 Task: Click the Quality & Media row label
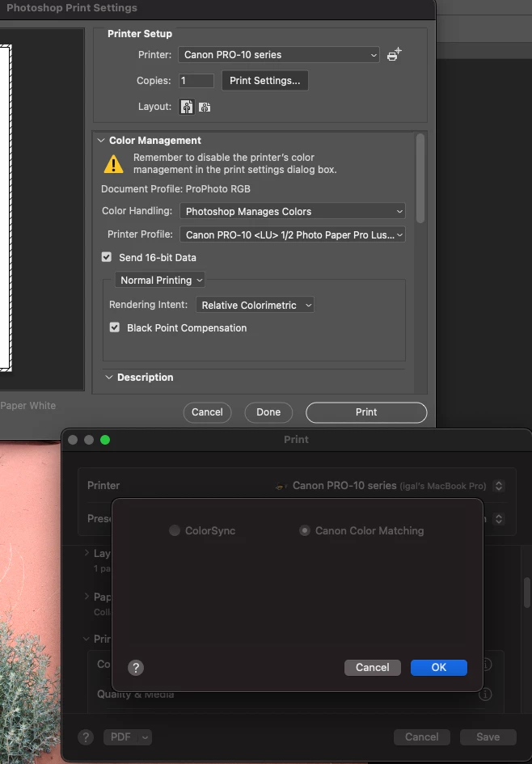[135, 694]
